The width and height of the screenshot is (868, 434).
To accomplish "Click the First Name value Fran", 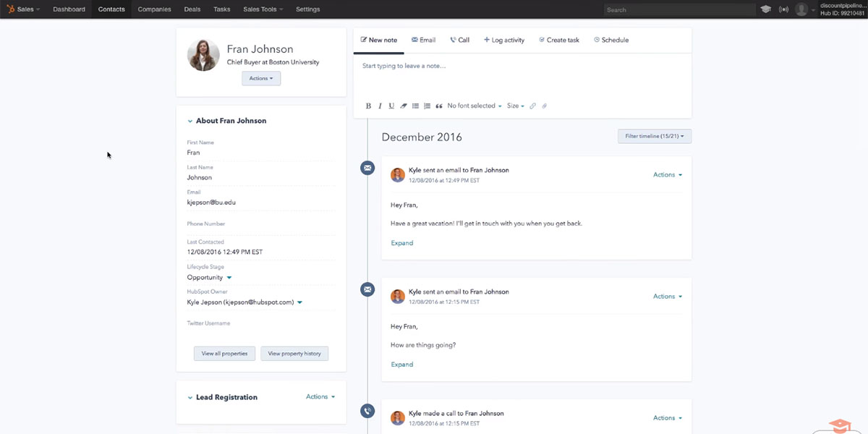I will [x=193, y=153].
